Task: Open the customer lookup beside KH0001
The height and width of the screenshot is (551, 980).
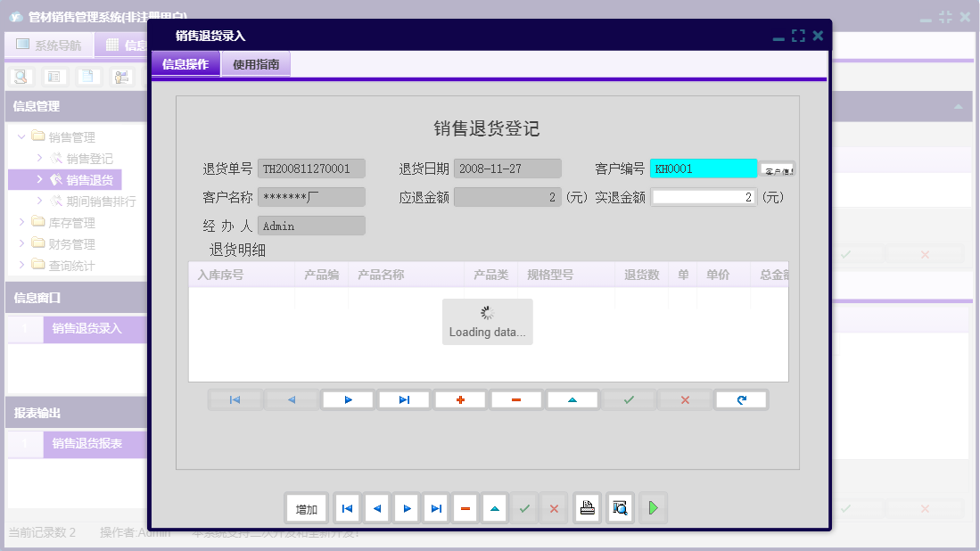Action: click(x=778, y=168)
